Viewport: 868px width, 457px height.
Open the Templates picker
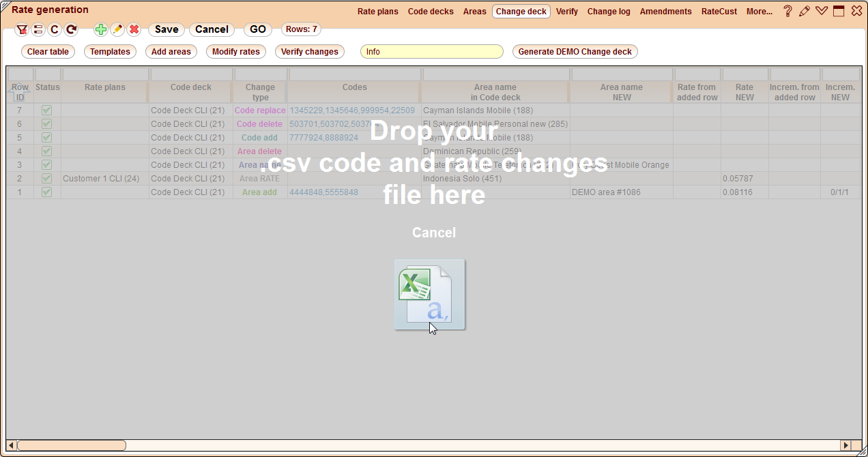[x=110, y=51]
